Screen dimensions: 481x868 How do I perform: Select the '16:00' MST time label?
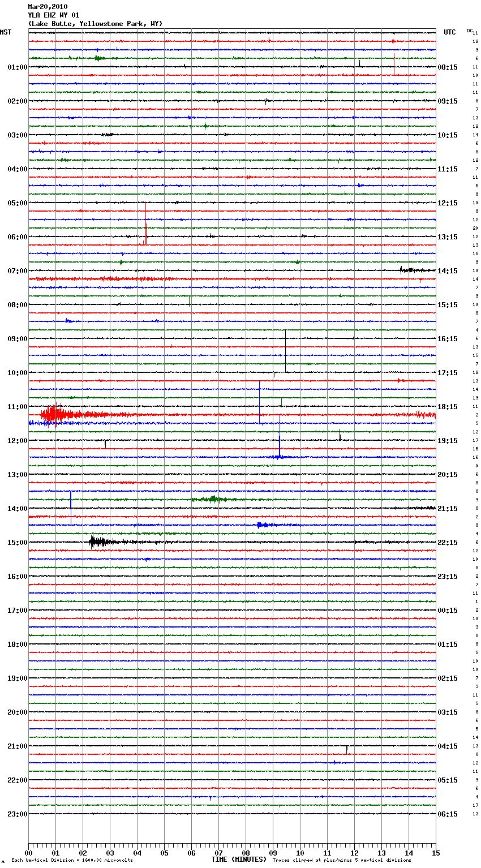[x=18, y=577]
